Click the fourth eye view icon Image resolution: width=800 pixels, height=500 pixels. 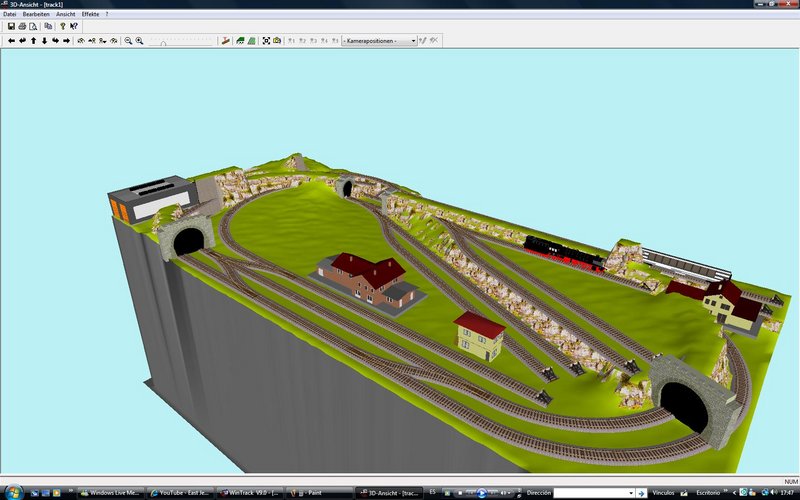(114, 40)
